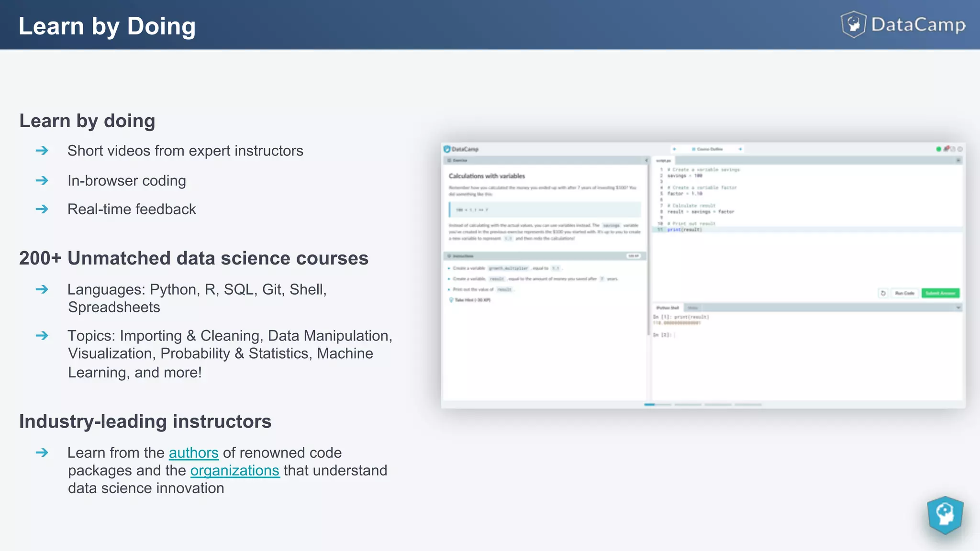The image size is (980, 551).
Task: Click the arrow bullet before "Learn from the authors"
Action: (x=42, y=452)
